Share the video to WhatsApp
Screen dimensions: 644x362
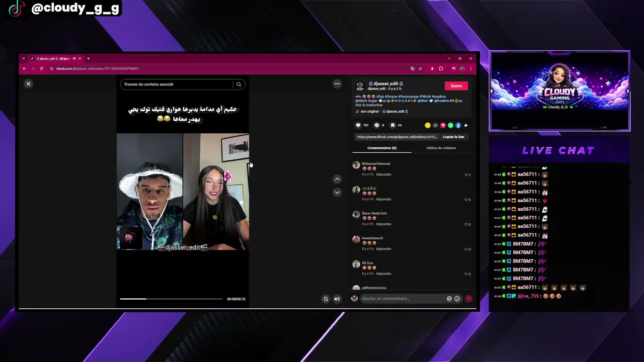click(x=450, y=125)
